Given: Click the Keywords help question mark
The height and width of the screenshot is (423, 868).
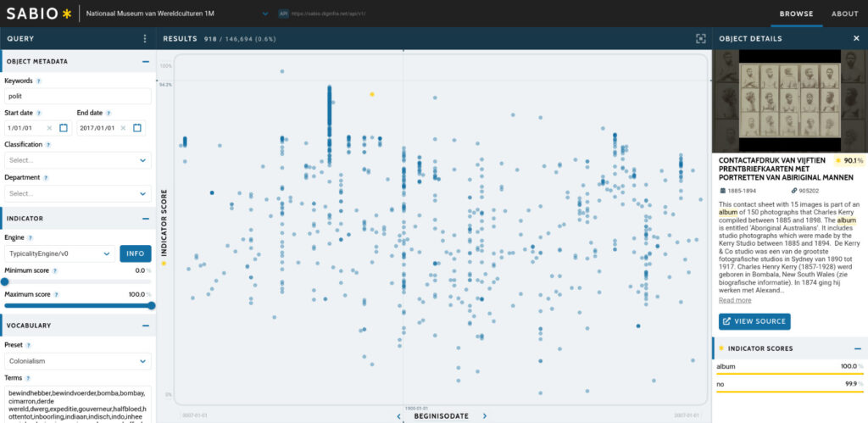Looking at the screenshot, I should [39, 81].
